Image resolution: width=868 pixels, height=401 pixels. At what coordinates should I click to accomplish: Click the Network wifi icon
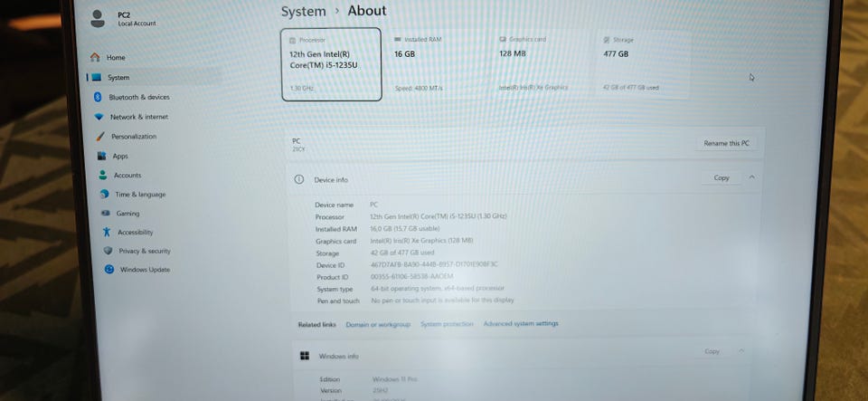tap(99, 117)
